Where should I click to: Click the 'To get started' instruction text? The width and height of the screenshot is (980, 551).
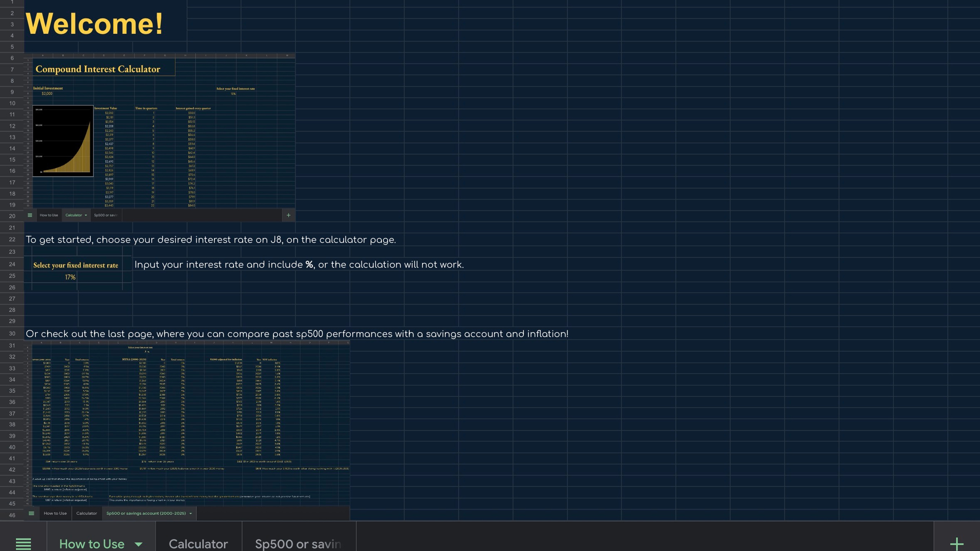coord(211,240)
